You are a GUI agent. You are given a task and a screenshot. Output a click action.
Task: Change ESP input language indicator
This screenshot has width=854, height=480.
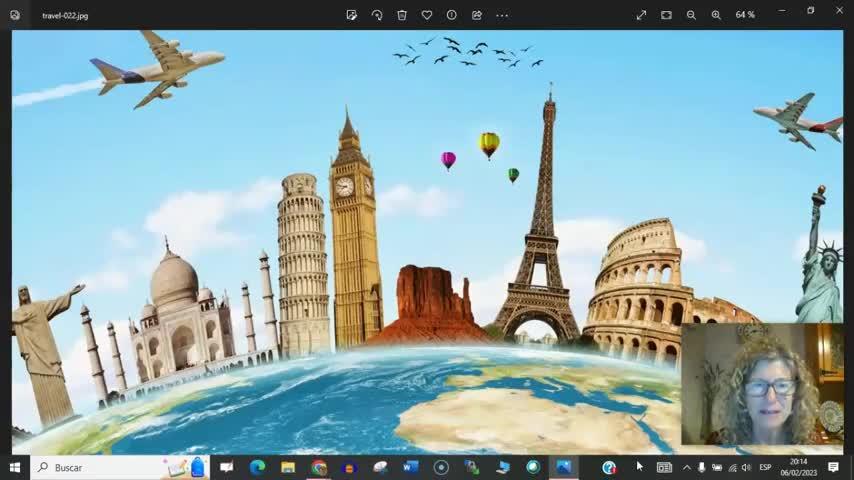[765, 467]
